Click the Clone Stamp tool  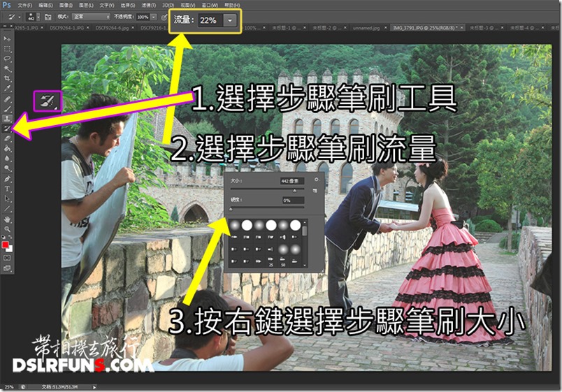(x=7, y=119)
